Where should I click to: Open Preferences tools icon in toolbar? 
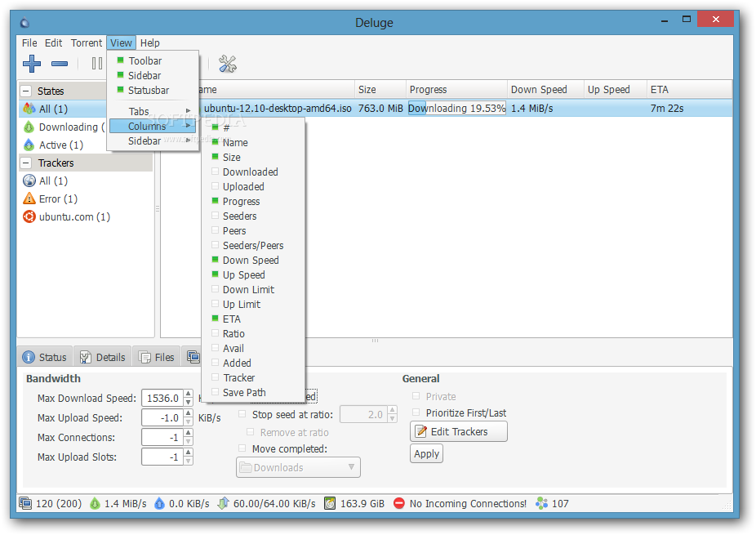[x=228, y=63]
